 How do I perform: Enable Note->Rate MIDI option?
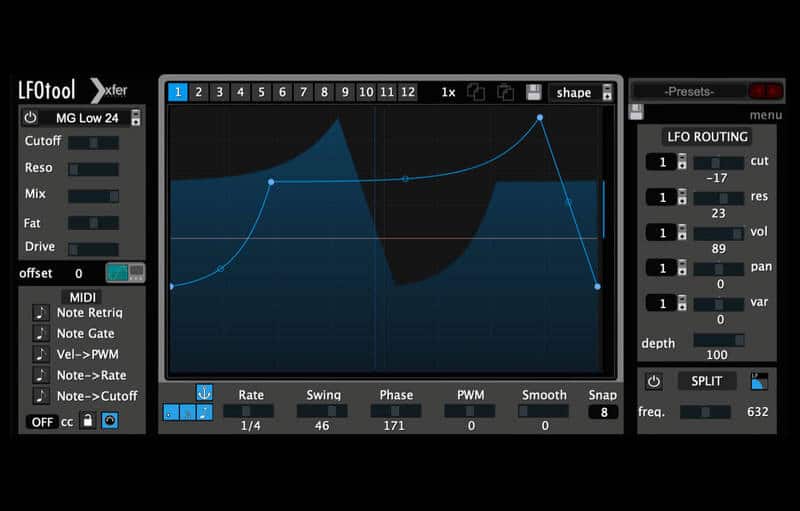coord(41,375)
